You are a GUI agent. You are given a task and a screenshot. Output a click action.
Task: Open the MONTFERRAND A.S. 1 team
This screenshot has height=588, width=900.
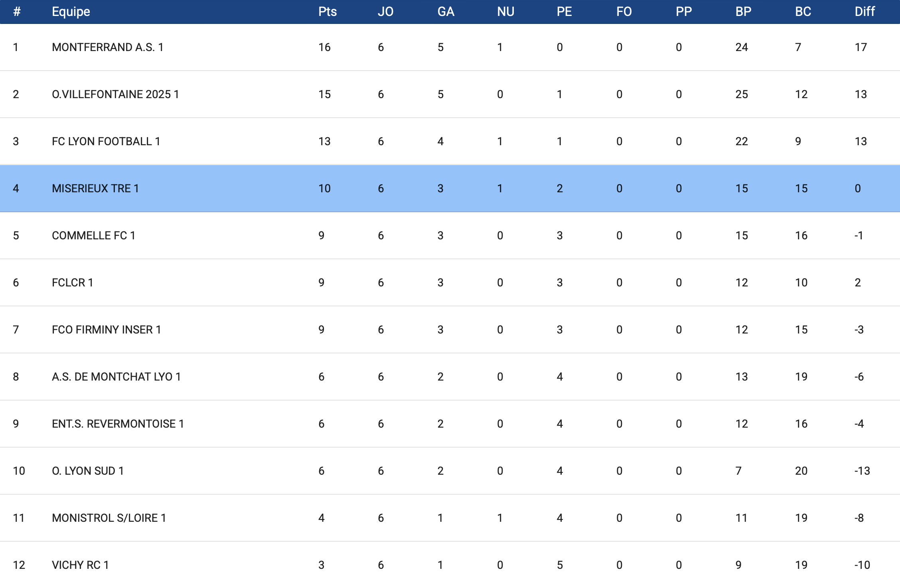pyautogui.click(x=108, y=47)
